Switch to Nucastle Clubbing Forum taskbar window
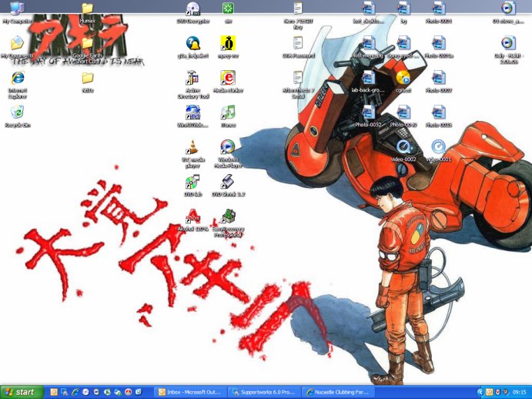Screen dimensions: 532x399 pyautogui.click(x=338, y=391)
